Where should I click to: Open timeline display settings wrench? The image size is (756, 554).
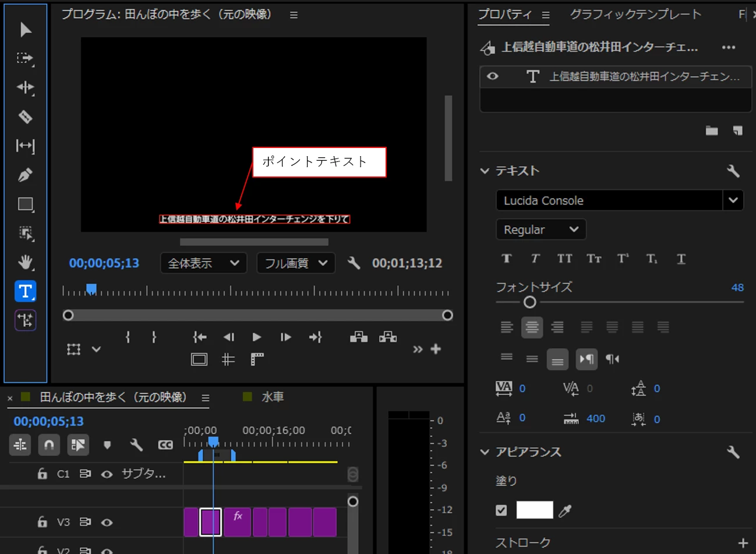(136, 445)
